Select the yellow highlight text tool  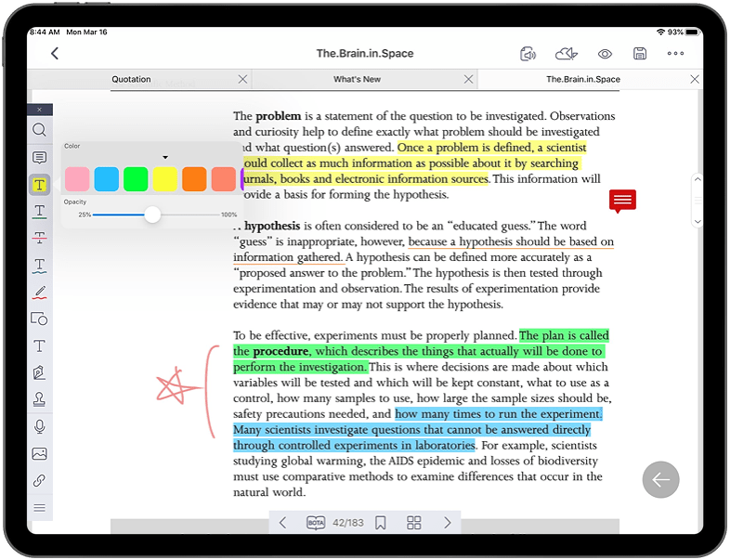point(40,184)
